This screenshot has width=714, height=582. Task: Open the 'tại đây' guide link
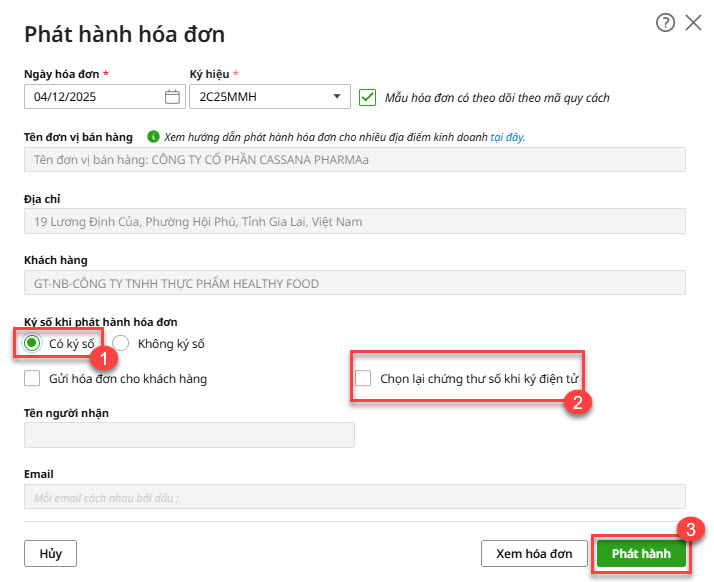point(507,137)
